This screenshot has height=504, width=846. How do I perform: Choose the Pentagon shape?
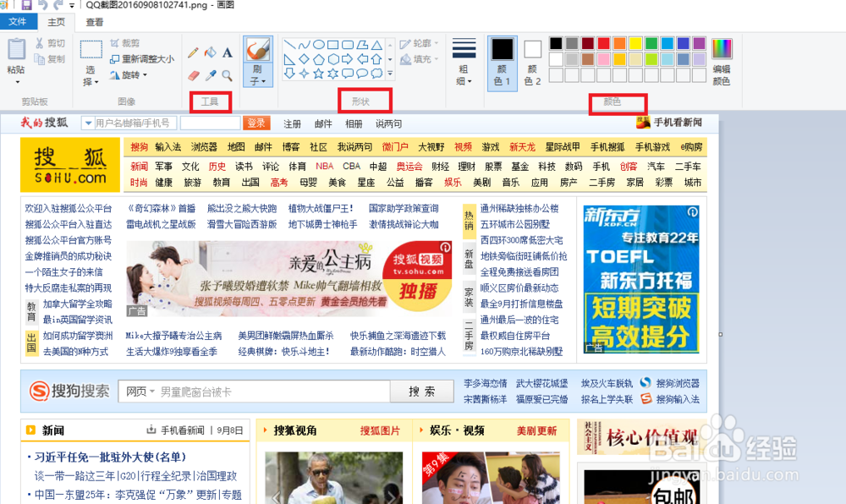tap(319, 59)
